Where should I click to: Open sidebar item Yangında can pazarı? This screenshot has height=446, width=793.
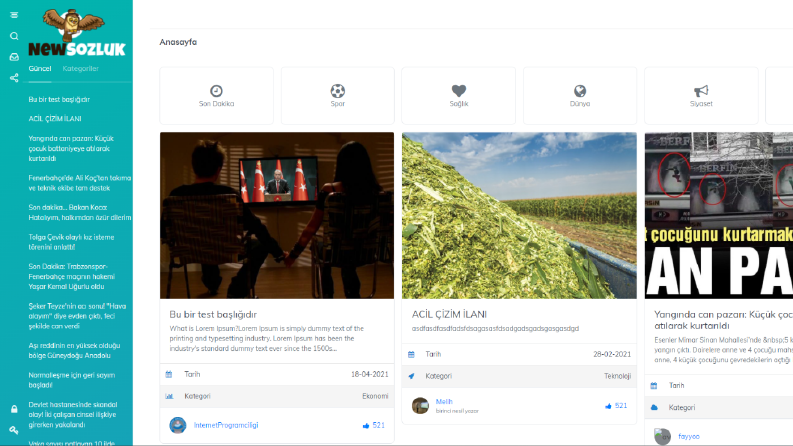click(71, 148)
